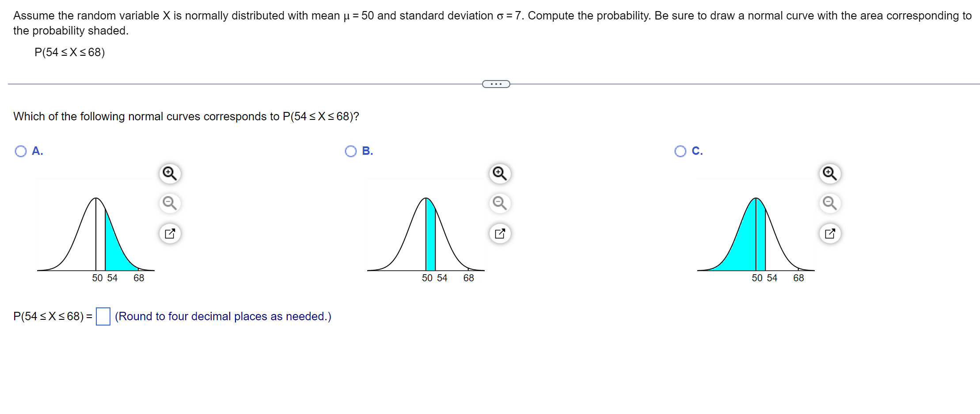Click the blue label 'A.'
The width and height of the screenshot is (980, 414).
(x=37, y=151)
